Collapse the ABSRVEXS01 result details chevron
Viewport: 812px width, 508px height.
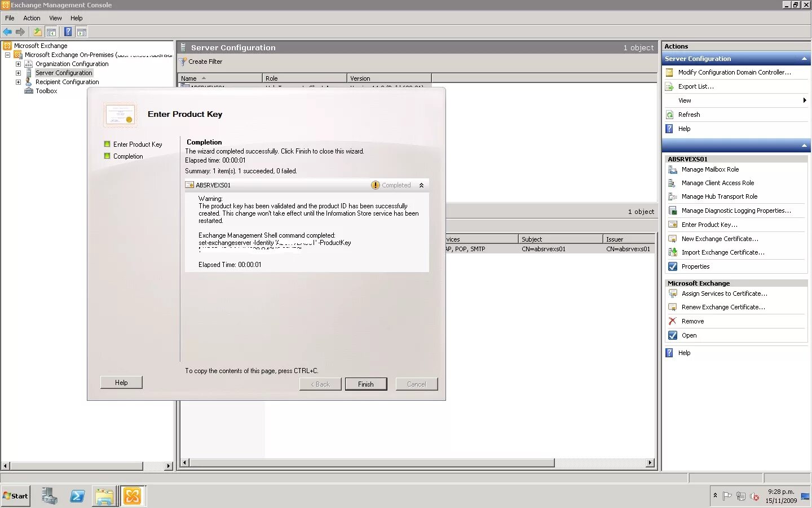coord(421,185)
